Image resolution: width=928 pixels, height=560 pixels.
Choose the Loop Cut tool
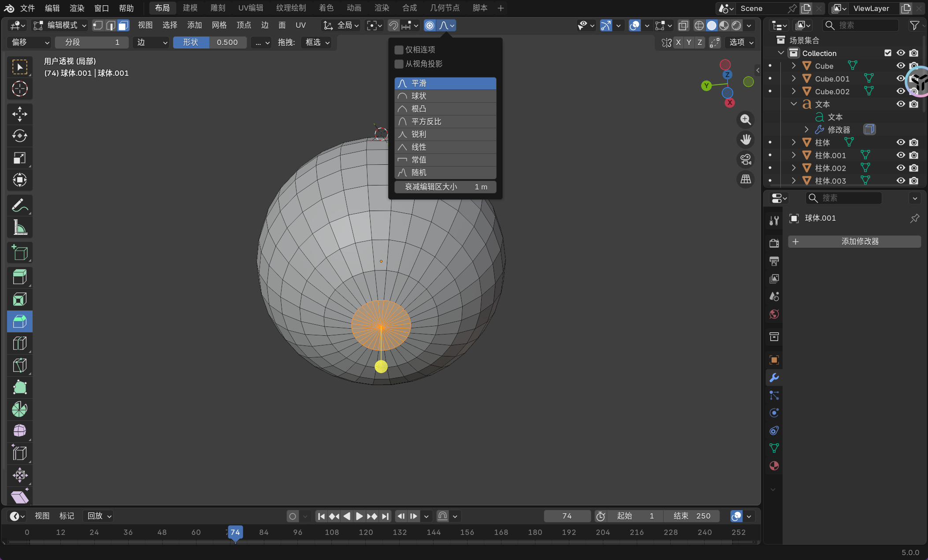click(x=19, y=343)
